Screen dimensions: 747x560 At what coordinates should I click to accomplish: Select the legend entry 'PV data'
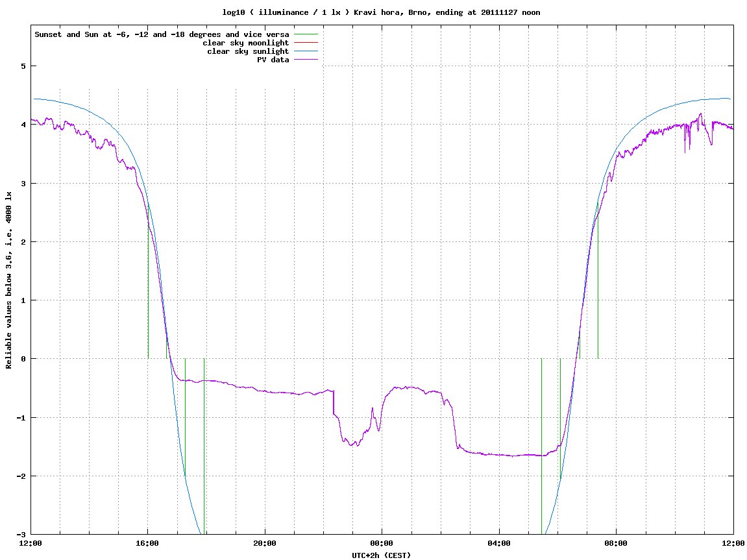273,60
